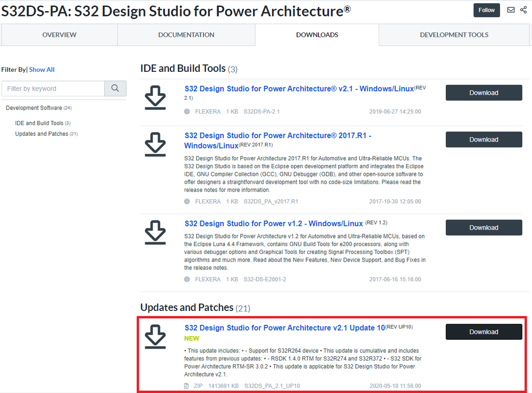This screenshot has height=393, width=532.
Task: Click the Updates and Patches section heading
Action: (187, 307)
